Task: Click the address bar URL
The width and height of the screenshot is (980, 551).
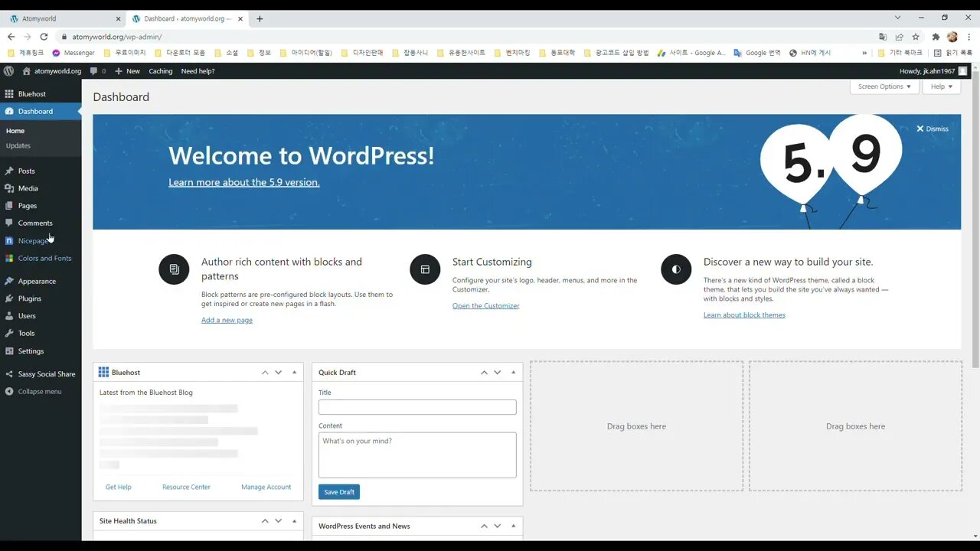Action: click(x=117, y=37)
